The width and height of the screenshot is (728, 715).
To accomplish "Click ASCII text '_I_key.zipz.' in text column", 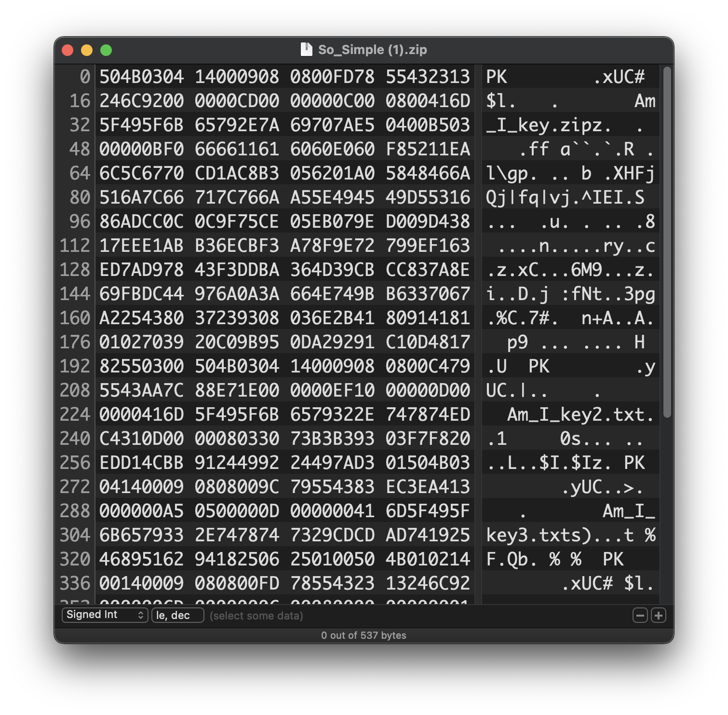I will coord(549,125).
